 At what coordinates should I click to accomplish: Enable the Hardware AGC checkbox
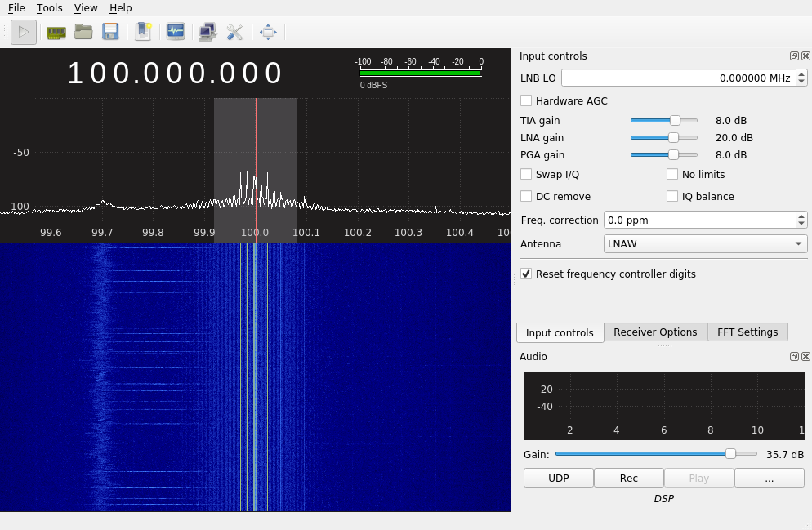pyautogui.click(x=526, y=100)
